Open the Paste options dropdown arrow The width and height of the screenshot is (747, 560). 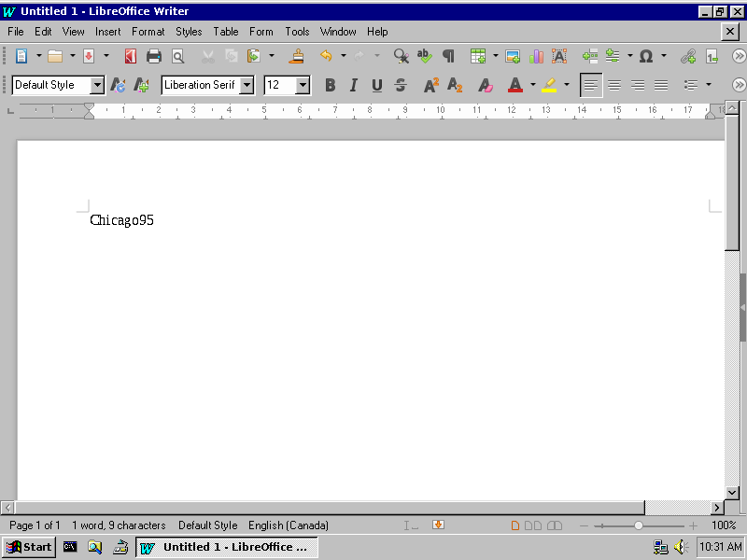pyautogui.click(x=272, y=56)
